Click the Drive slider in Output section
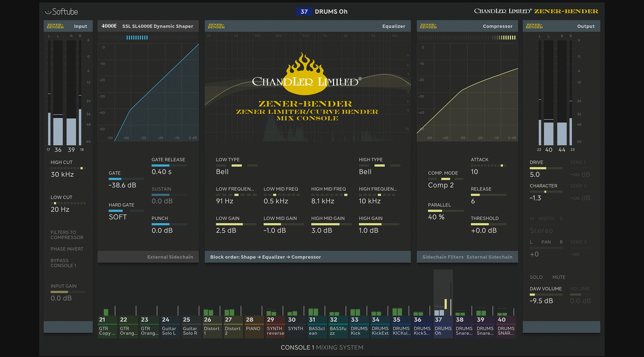The height and width of the screenshot is (357, 644). [546, 168]
